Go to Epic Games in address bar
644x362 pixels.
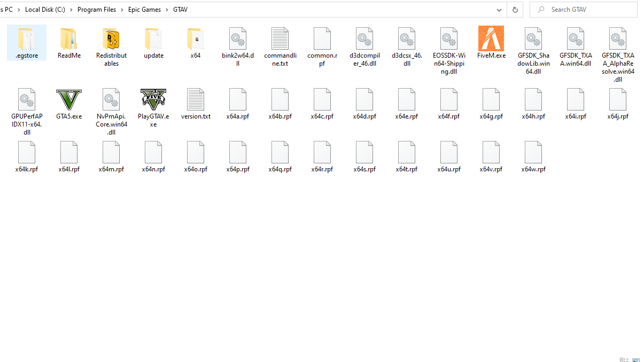pos(144,10)
